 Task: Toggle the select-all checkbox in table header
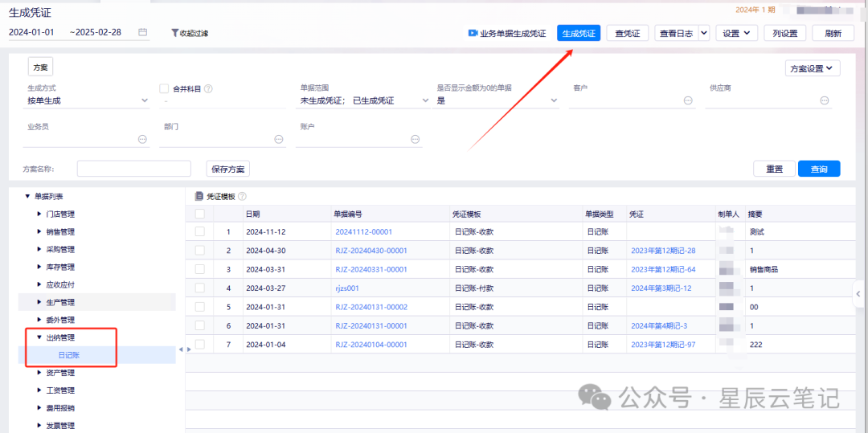coord(199,214)
